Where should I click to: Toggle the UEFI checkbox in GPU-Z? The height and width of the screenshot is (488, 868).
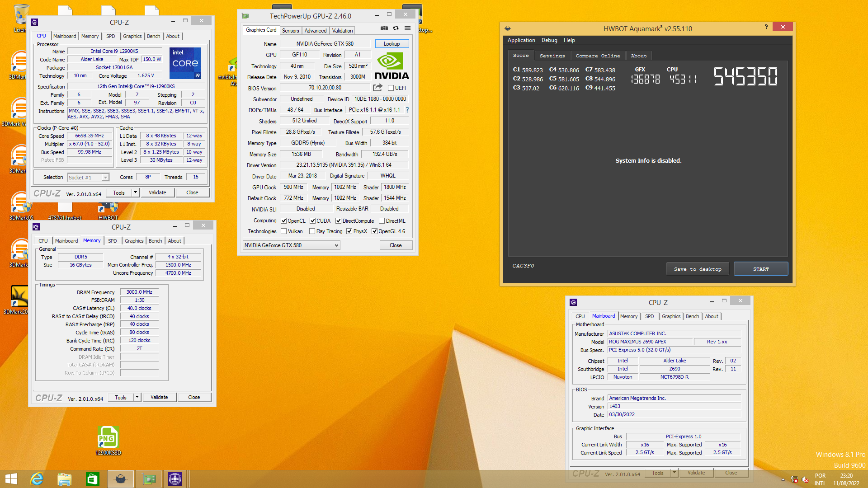pos(391,88)
